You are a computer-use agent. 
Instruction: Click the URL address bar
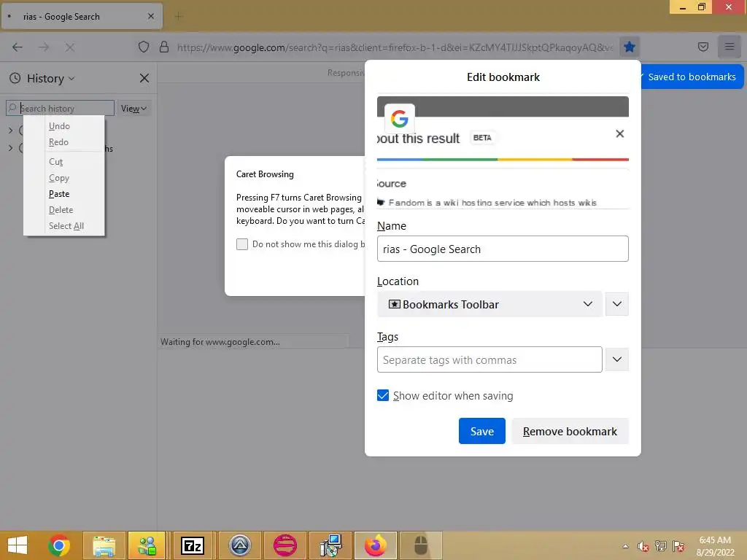(395, 47)
